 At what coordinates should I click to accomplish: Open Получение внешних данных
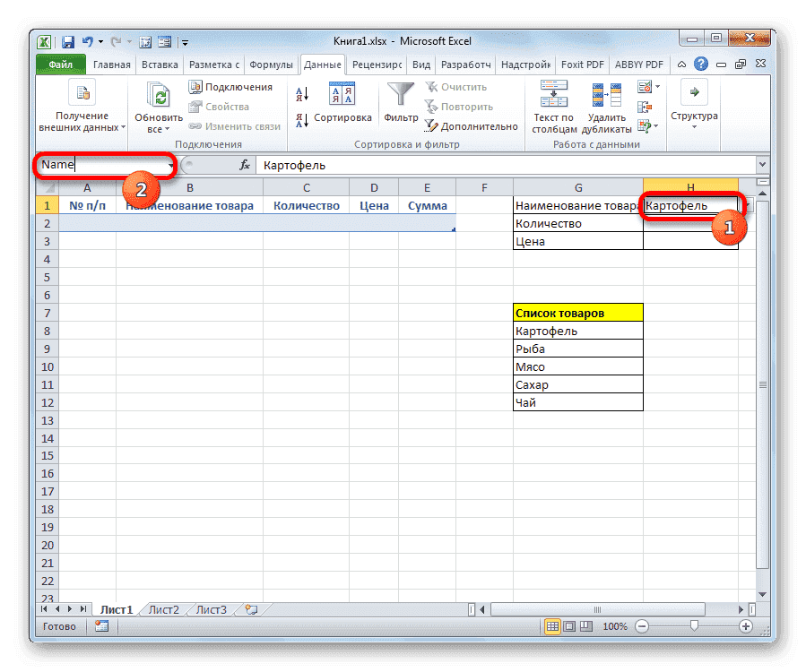pos(82,101)
